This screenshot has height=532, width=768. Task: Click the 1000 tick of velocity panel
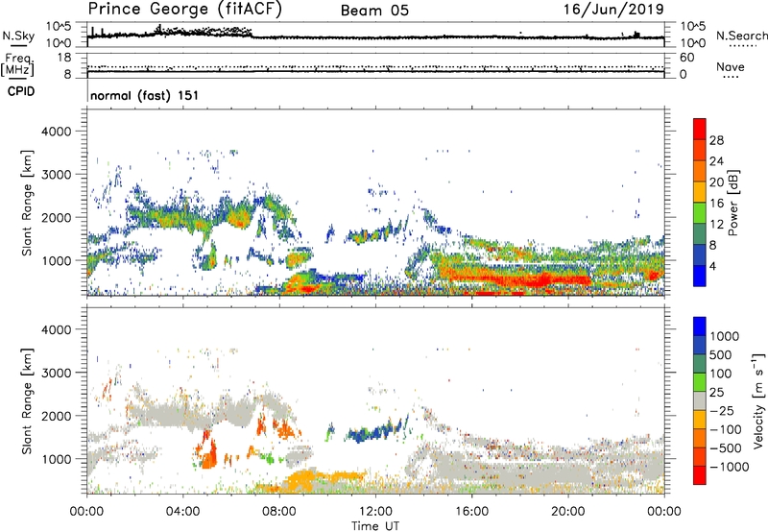click(56, 459)
